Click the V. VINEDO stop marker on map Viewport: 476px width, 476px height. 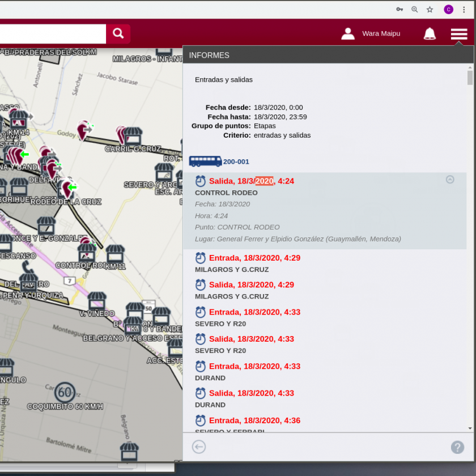pos(97,301)
